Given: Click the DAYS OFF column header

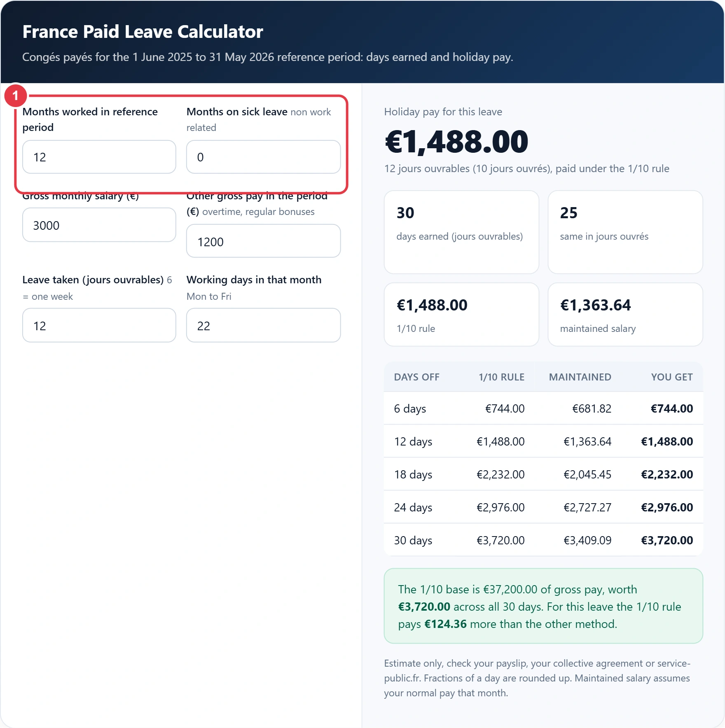Looking at the screenshot, I should click(x=416, y=377).
